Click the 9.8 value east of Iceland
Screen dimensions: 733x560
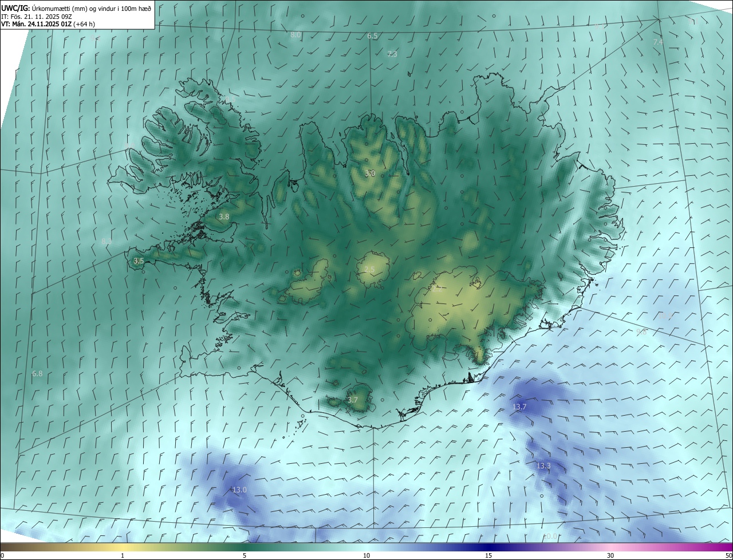tap(641, 332)
